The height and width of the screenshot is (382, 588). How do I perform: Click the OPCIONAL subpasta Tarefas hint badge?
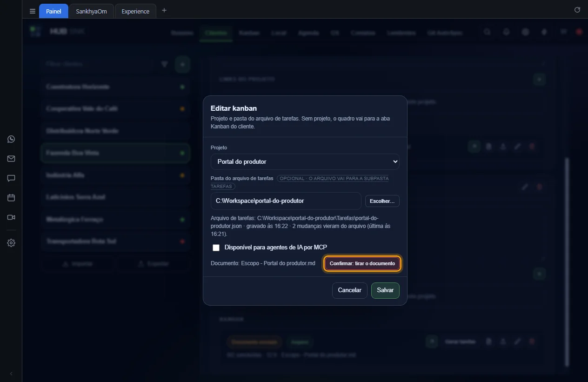[x=300, y=182]
